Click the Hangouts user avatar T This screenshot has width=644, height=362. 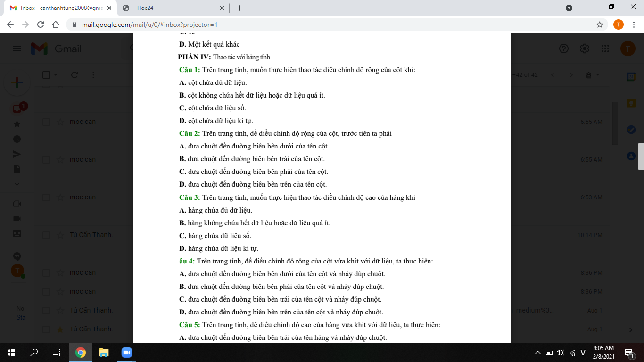[17, 271]
